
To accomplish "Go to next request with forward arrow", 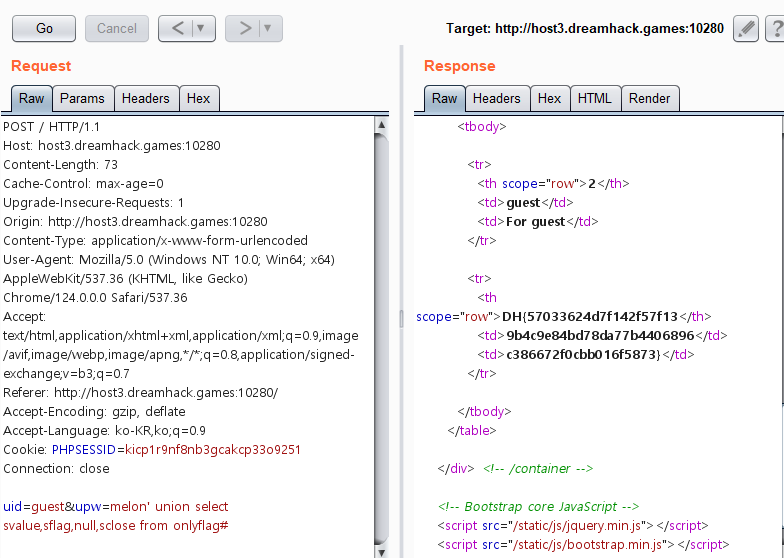I will point(244,28).
